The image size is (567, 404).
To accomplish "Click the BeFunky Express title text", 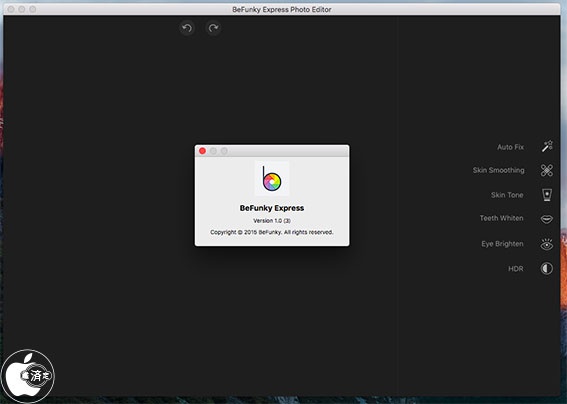I will click(272, 208).
